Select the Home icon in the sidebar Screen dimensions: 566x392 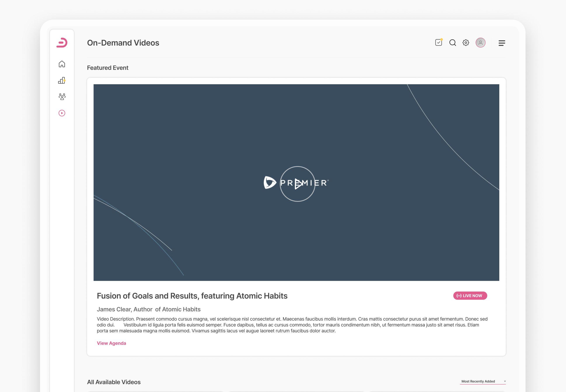coord(62,64)
